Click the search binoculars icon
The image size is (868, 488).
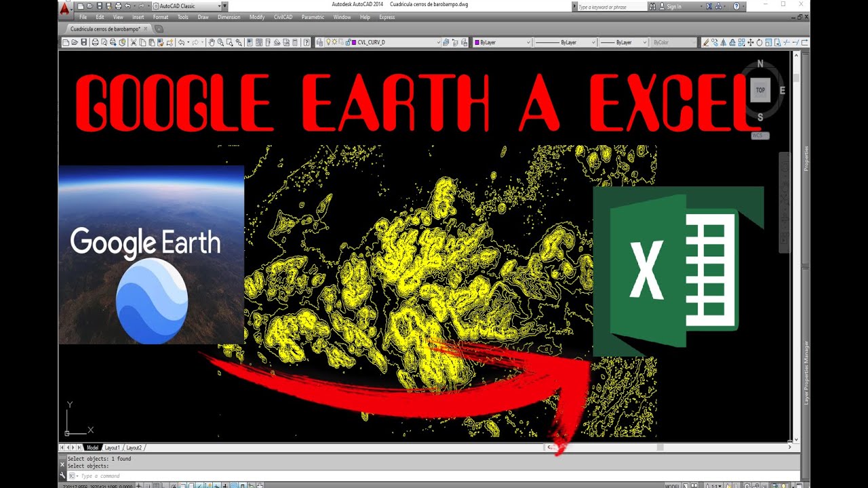coord(652,7)
